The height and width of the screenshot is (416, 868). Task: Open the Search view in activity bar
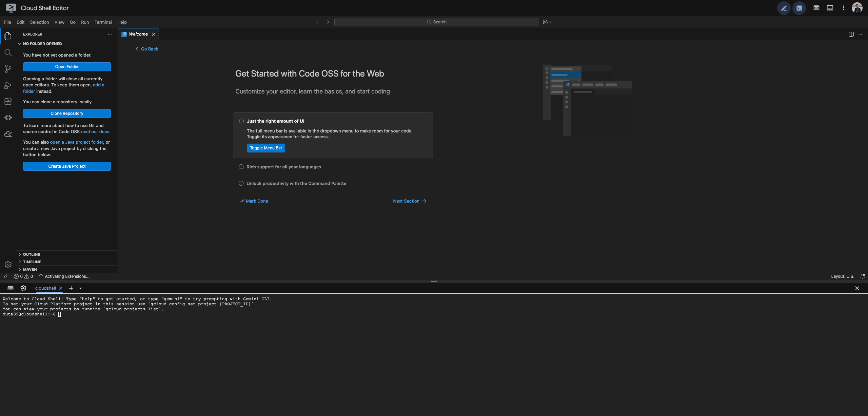[8, 53]
